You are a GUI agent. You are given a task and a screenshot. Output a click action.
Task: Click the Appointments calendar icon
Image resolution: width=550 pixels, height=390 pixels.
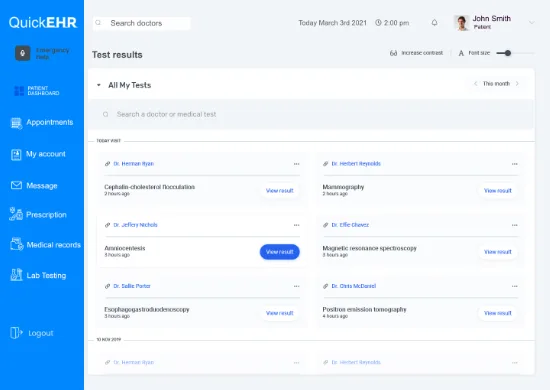pos(16,123)
